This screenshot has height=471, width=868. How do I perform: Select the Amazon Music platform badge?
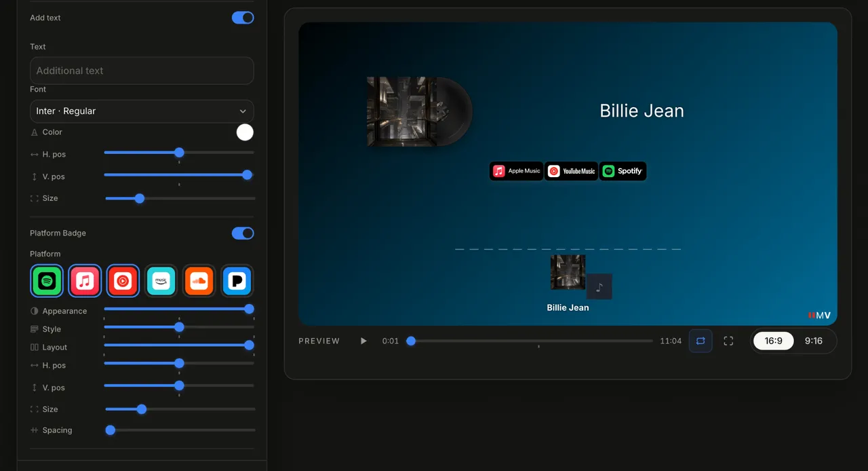pyautogui.click(x=161, y=280)
